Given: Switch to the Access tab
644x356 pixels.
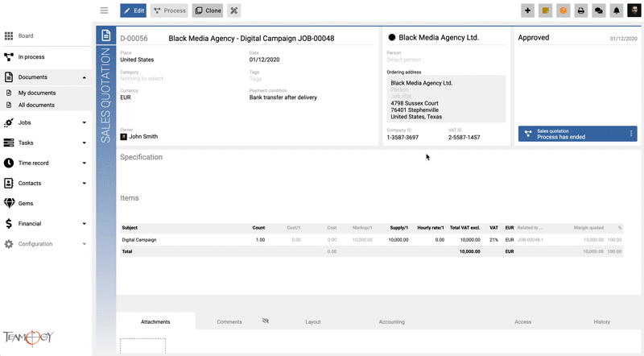Looking at the screenshot, I should coord(522,322).
